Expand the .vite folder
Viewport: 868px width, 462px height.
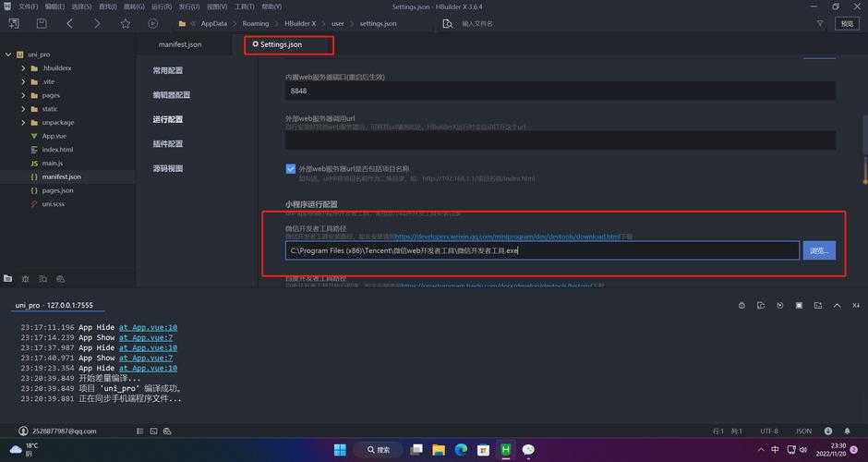pyautogui.click(x=23, y=81)
